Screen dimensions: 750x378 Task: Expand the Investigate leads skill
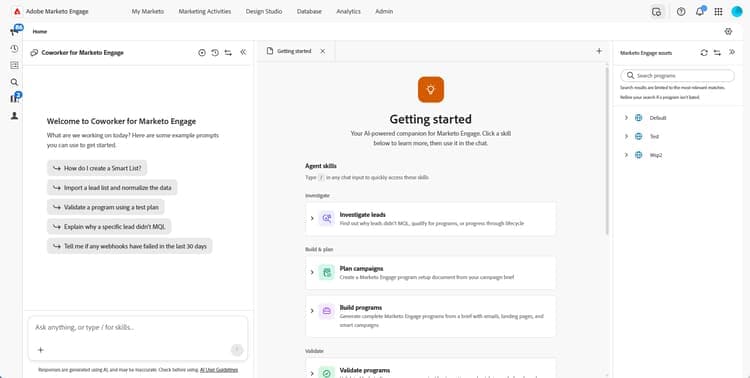(x=312, y=218)
